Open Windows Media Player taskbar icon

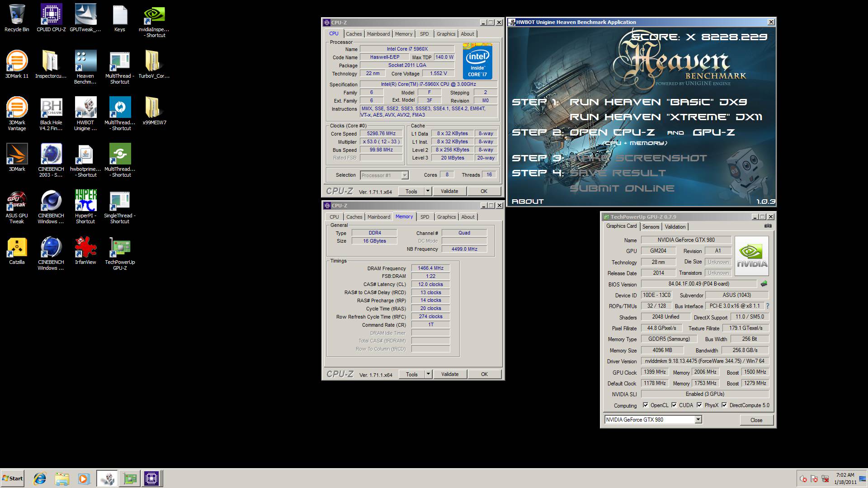point(84,479)
